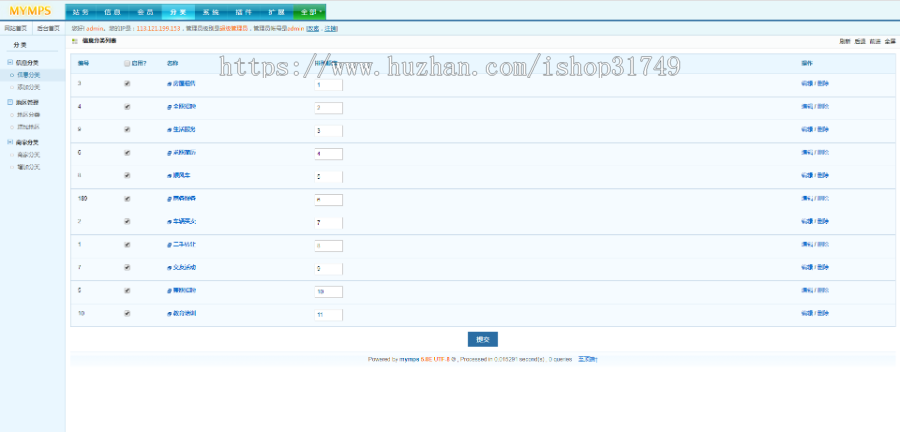This screenshot has height=432, width=900.
Task: Expand category icon in row ID 1
Action: (169, 244)
